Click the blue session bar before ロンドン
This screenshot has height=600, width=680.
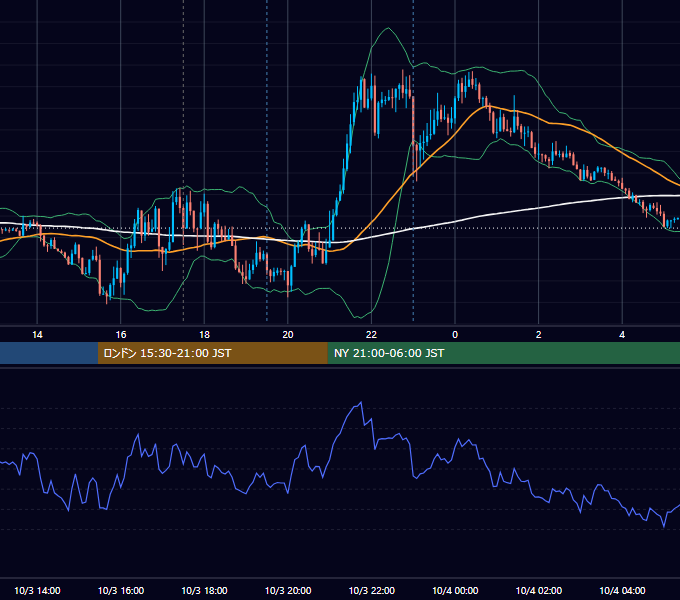coord(49,353)
